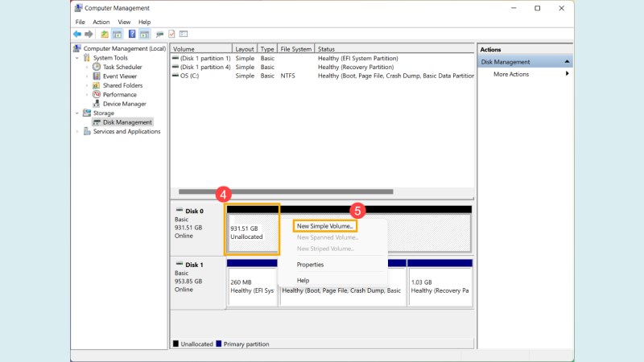
Task: Collapse the Storage tree node
Action: click(x=77, y=113)
